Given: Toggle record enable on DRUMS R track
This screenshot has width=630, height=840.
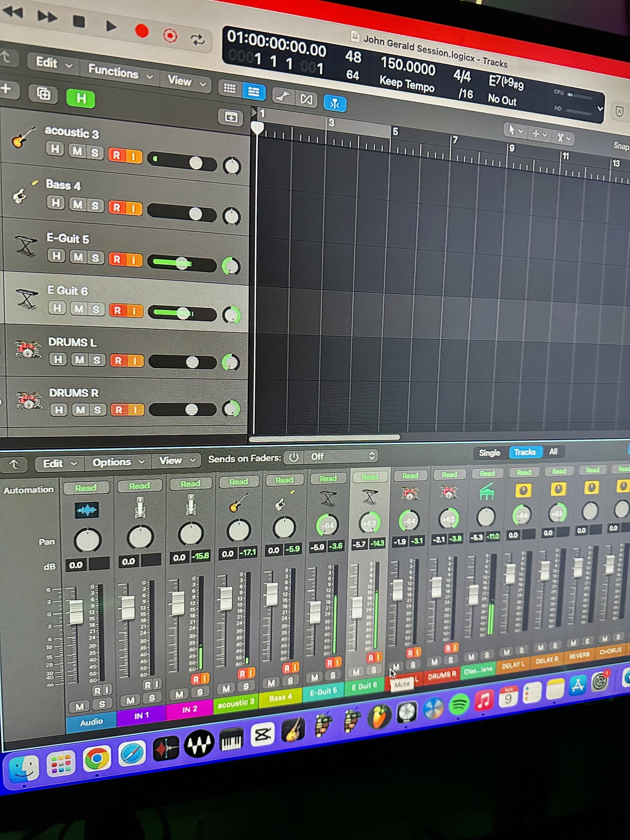Looking at the screenshot, I should (x=119, y=410).
